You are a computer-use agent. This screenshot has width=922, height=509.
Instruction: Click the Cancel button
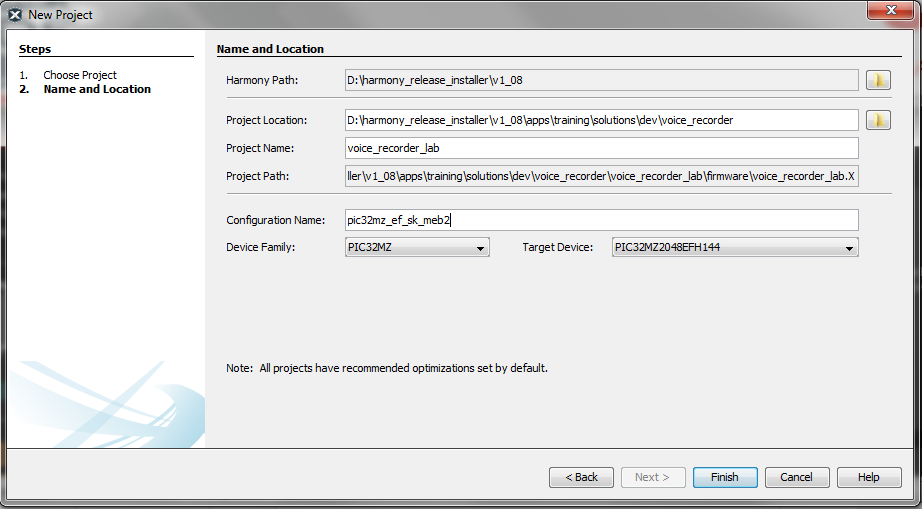click(796, 477)
